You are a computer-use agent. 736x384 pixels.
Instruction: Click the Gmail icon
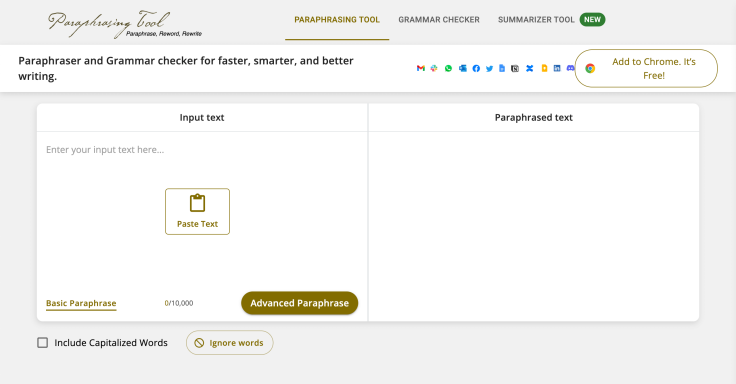click(421, 69)
